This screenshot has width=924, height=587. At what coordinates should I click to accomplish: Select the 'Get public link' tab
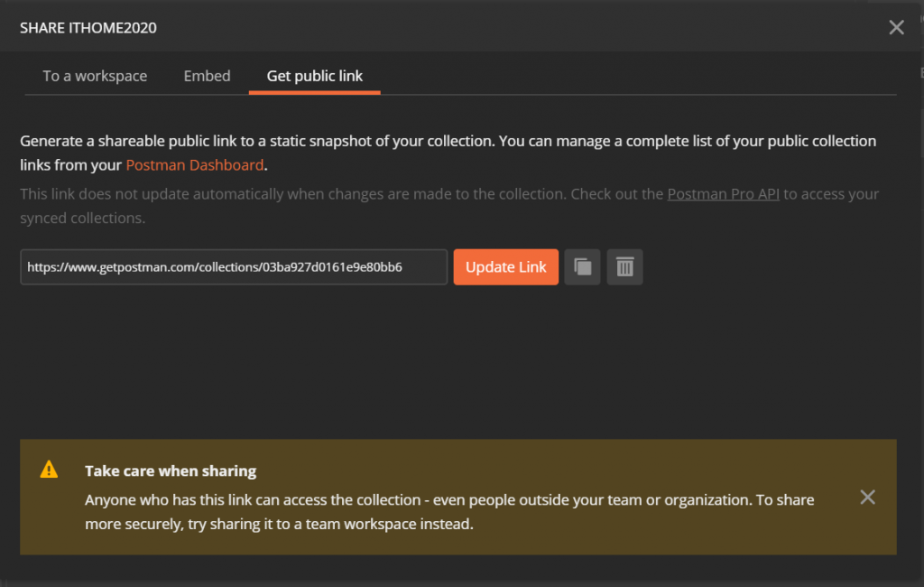point(315,76)
